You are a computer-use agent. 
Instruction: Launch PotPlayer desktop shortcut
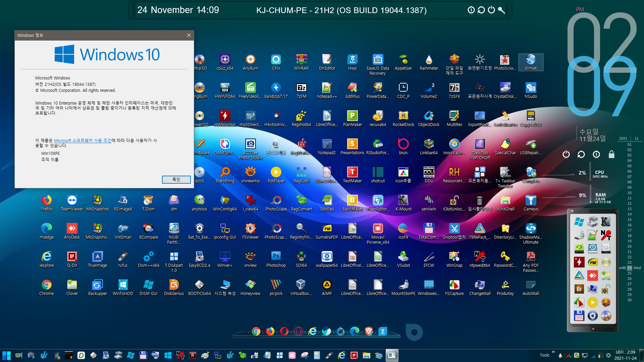[276, 175]
